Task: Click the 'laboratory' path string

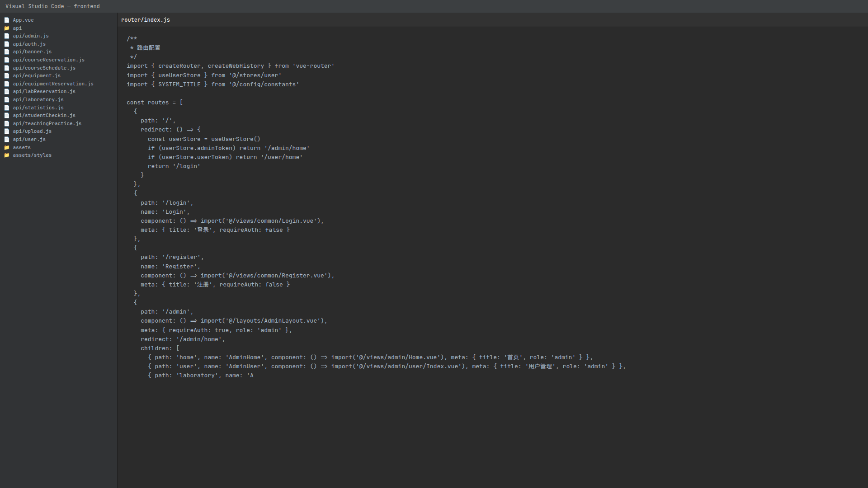Action: pos(197,375)
